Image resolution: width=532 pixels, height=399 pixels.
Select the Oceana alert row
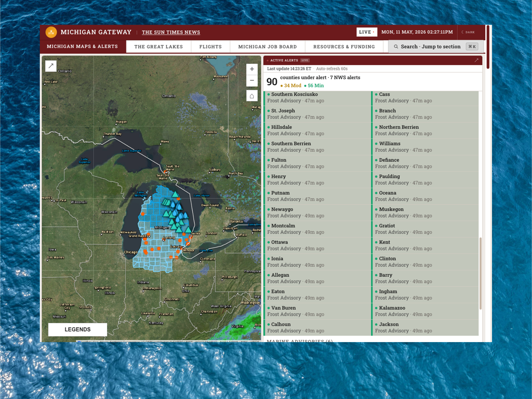point(425,196)
